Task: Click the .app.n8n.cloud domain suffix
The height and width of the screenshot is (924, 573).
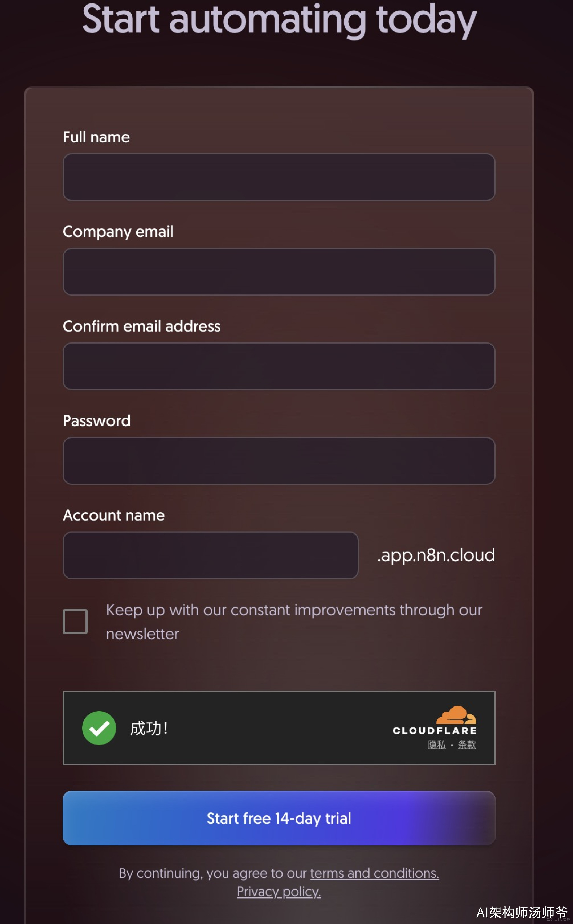Action: [x=436, y=555]
